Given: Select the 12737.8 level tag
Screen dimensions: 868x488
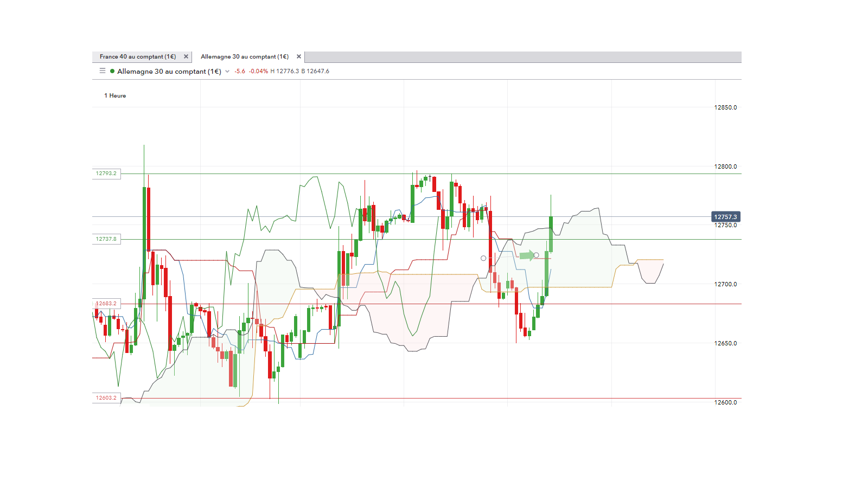Looking at the screenshot, I should [106, 239].
